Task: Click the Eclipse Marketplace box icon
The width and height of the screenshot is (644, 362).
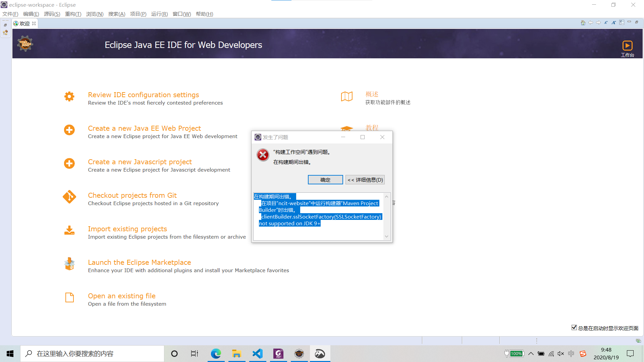Action: coord(69,264)
